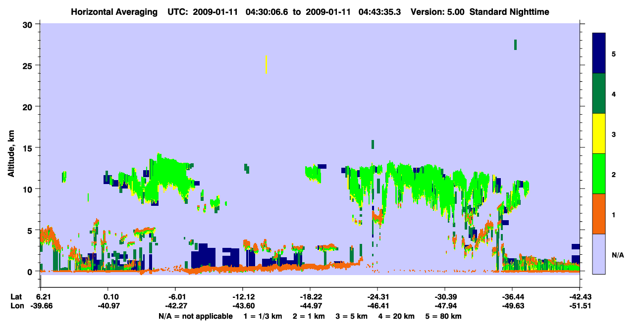The height and width of the screenshot is (330, 644).
Task: Click the small green mark near 15 km
Action: point(373,144)
